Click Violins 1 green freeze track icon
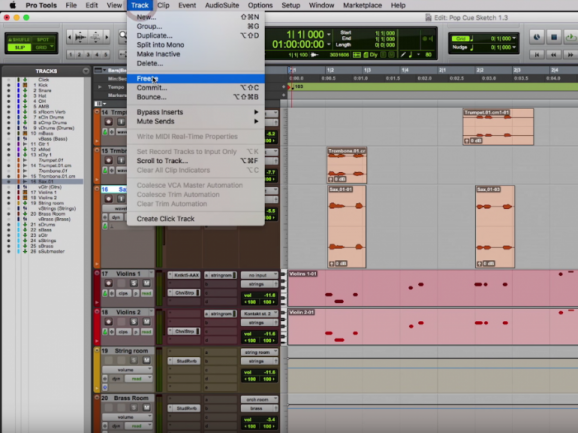The image size is (578, 433). (x=105, y=293)
